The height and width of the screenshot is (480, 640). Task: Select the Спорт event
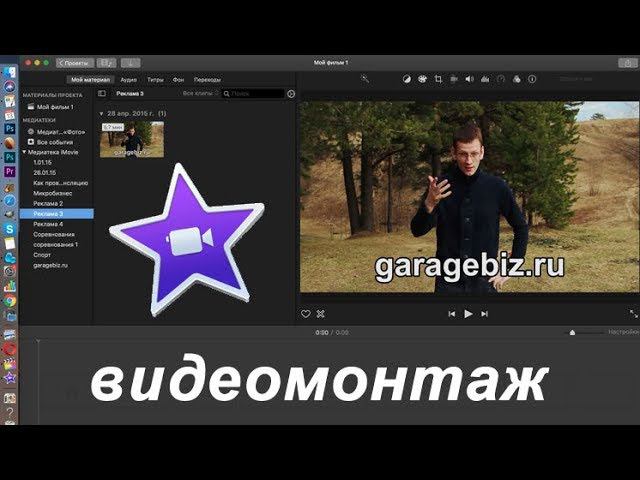point(42,255)
